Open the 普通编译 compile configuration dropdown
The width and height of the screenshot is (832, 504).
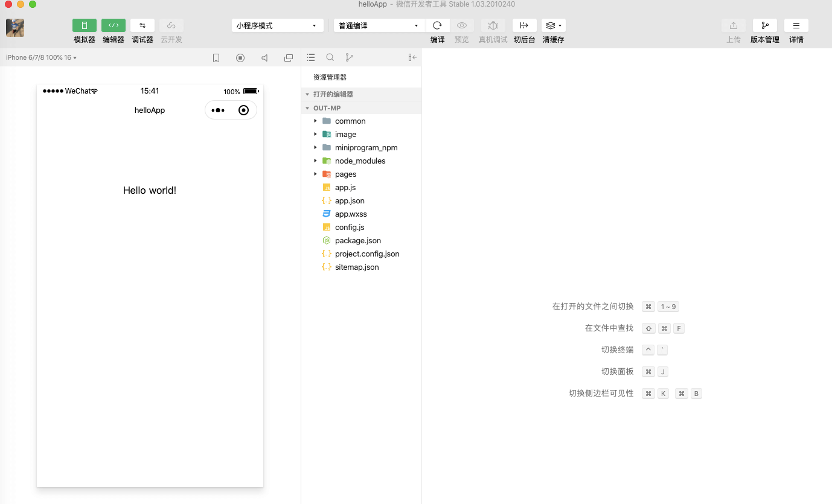(378, 25)
